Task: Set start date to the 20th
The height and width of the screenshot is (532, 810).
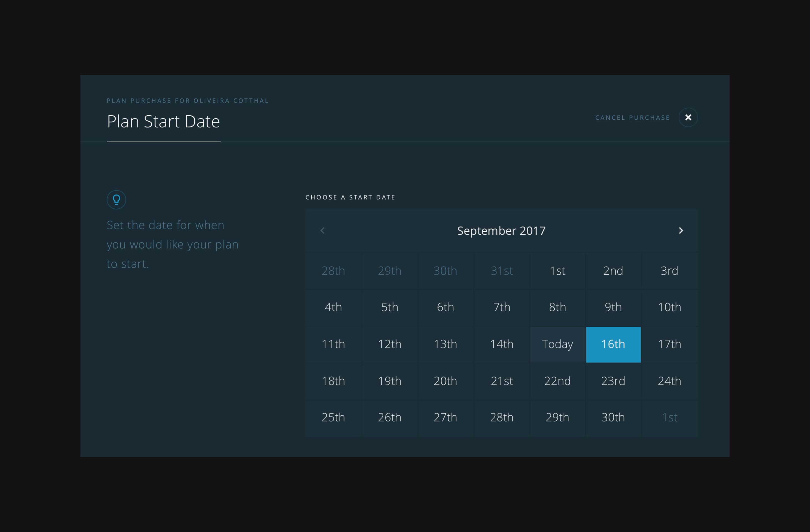Action: click(x=445, y=381)
